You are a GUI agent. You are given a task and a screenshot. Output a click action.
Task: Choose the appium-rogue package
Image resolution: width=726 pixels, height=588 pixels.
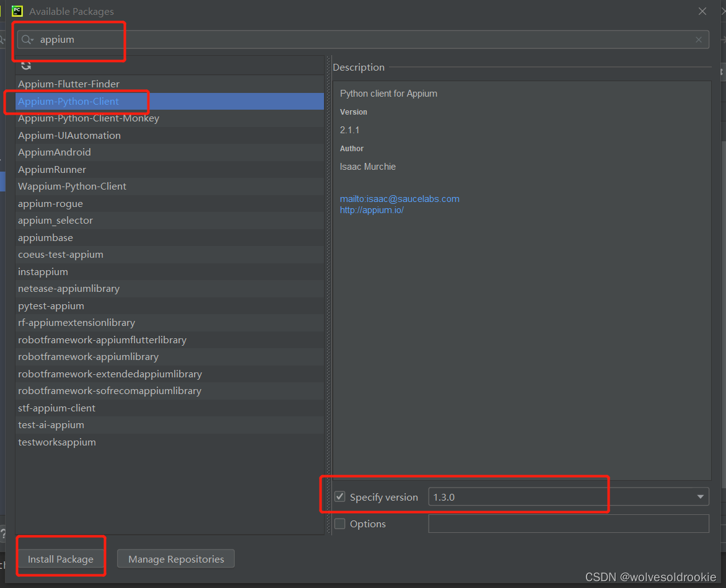tap(170, 204)
